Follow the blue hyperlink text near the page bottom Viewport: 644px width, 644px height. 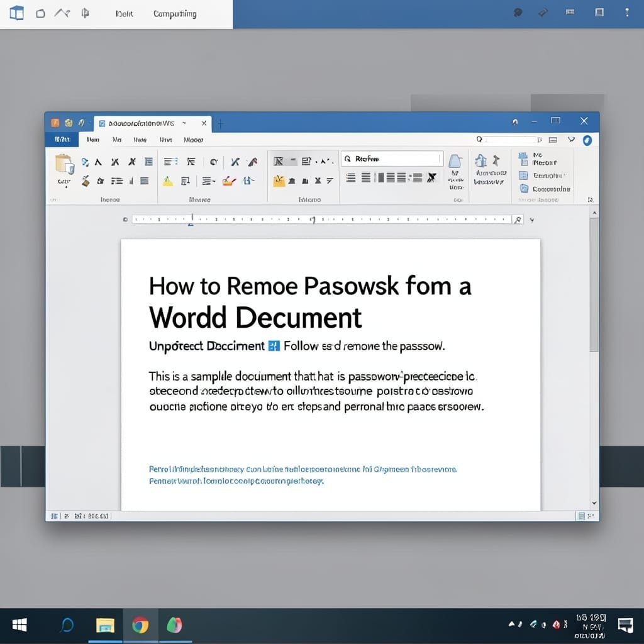point(303,475)
